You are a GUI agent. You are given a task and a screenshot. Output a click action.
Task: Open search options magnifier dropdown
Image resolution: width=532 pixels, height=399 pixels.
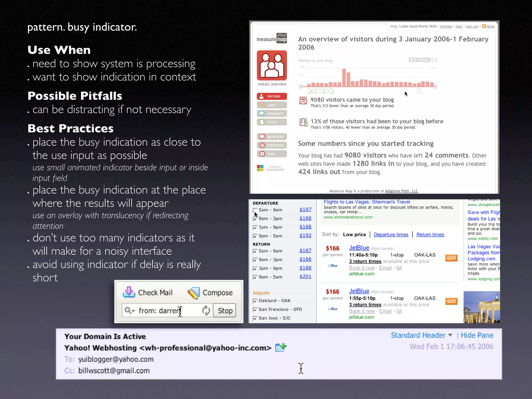tap(130, 310)
